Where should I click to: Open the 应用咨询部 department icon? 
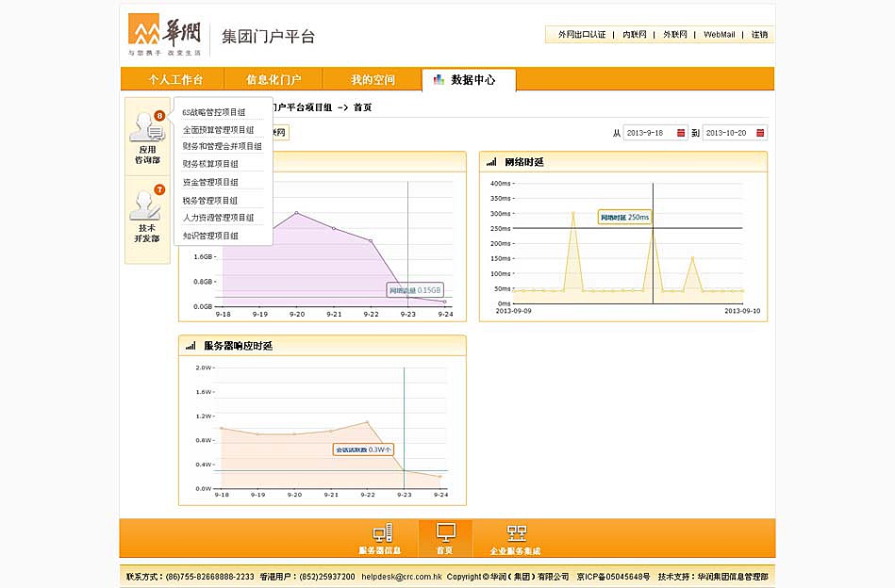(x=147, y=128)
